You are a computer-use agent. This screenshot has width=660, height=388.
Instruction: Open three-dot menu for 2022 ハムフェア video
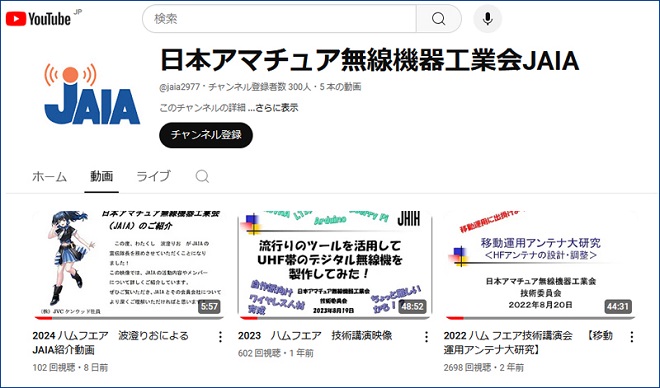(631, 337)
